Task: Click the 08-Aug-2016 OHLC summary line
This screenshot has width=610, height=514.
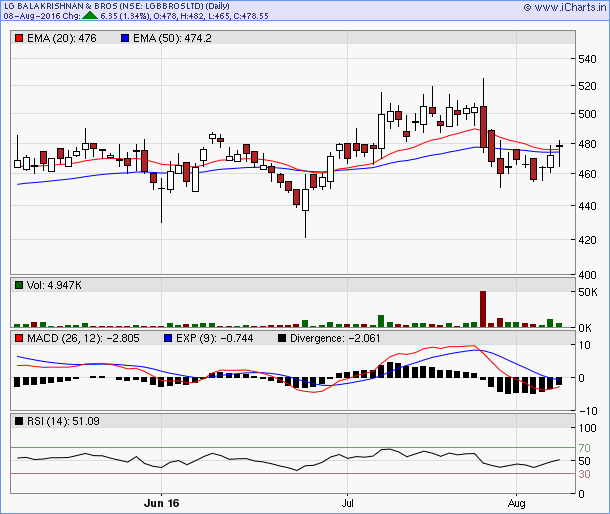Action: (136, 16)
